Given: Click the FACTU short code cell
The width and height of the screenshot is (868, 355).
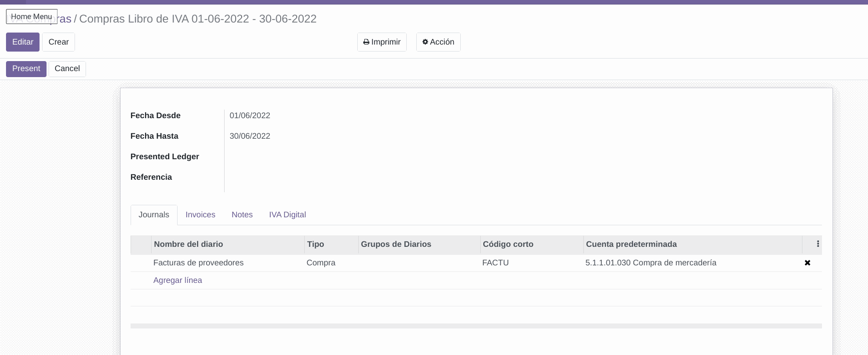Looking at the screenshot, I should click(x=495, y=263).
